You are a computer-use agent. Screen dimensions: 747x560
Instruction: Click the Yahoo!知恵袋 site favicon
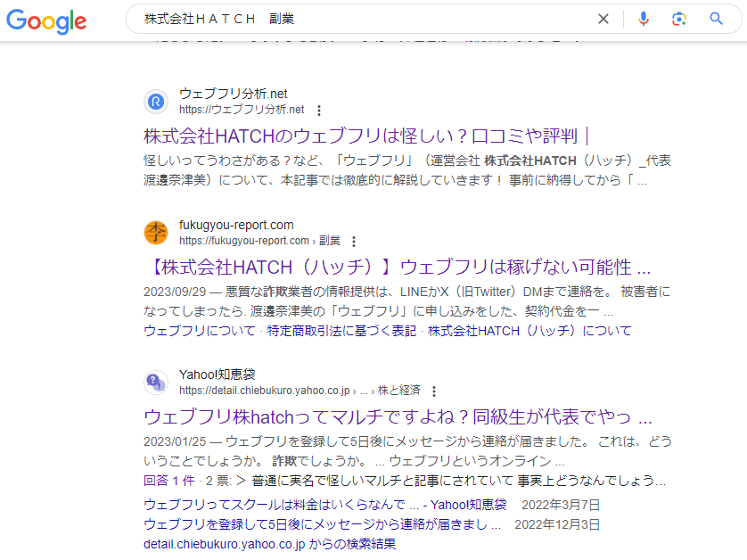pos(156,383)
